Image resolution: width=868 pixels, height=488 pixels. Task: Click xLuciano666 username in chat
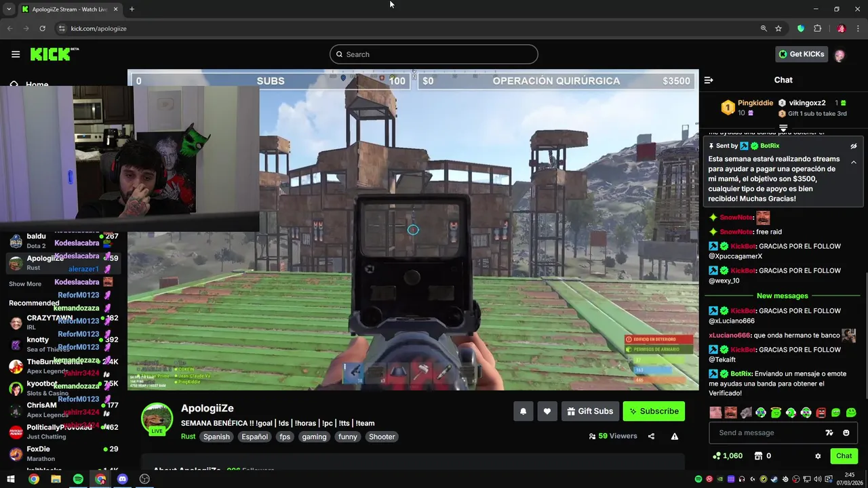click(x=730, y=335)
